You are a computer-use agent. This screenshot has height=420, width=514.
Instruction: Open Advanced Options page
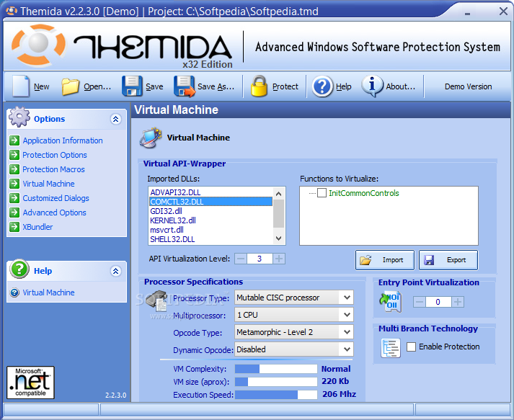pyautogui.click(x=54, y=213)
